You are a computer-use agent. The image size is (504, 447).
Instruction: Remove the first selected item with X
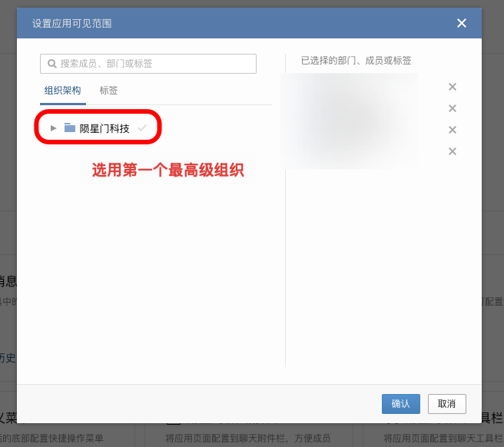[x=453, y=87]
